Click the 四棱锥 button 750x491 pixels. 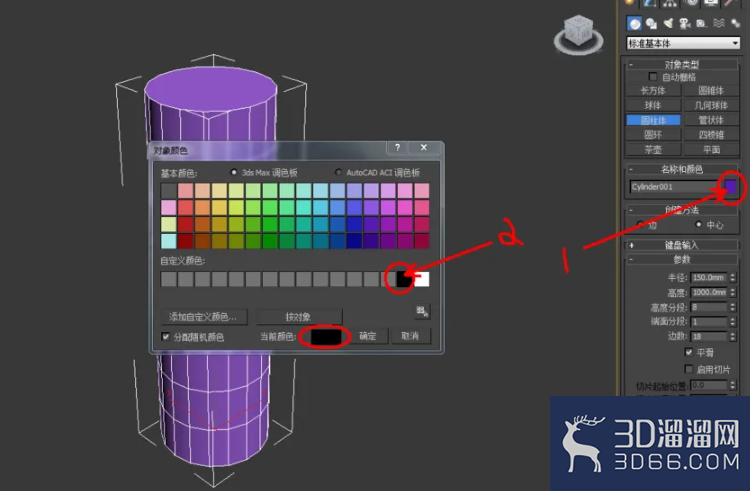(x=711, y=135)
